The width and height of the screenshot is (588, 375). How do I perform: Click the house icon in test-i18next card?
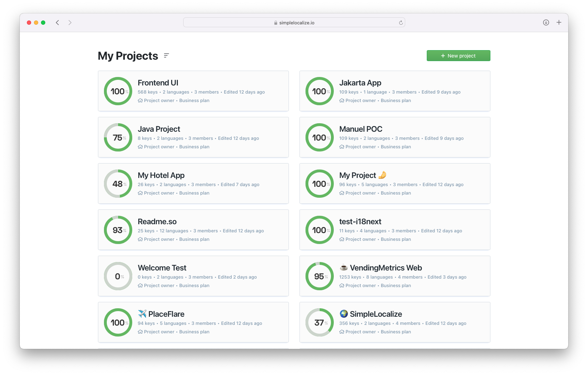342,239
